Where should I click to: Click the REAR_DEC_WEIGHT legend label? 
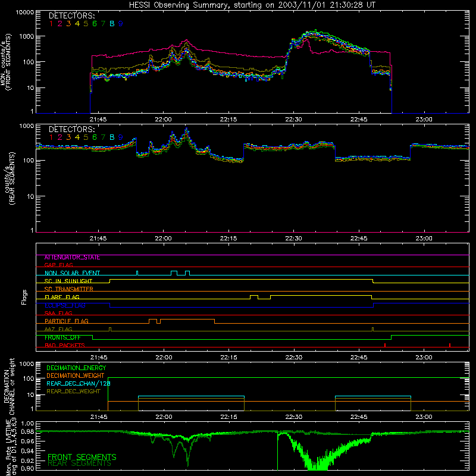click(x=73, y=392)
